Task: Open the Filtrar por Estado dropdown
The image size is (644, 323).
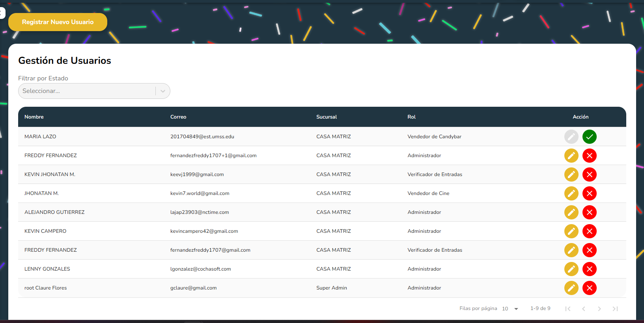Action: (x=87, y=91)
